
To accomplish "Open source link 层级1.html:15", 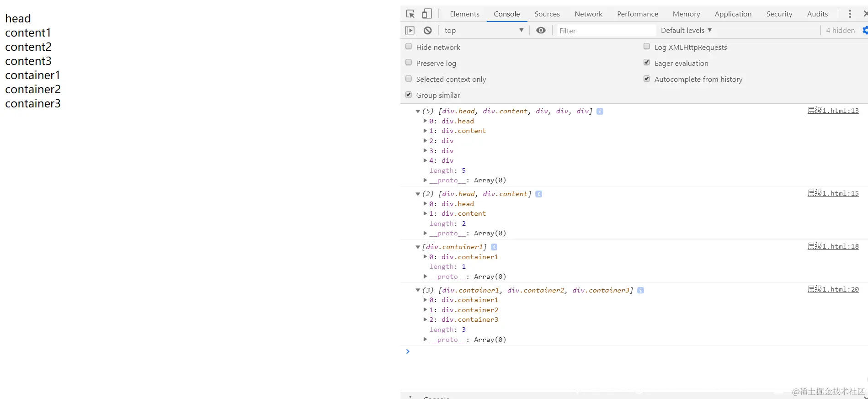I will tap(833, 193).
